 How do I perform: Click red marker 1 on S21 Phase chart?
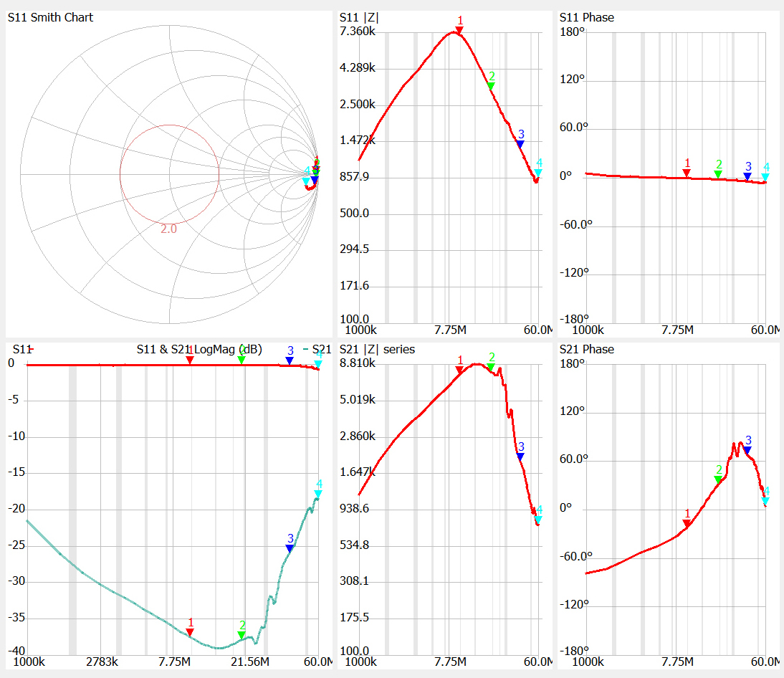687,523
